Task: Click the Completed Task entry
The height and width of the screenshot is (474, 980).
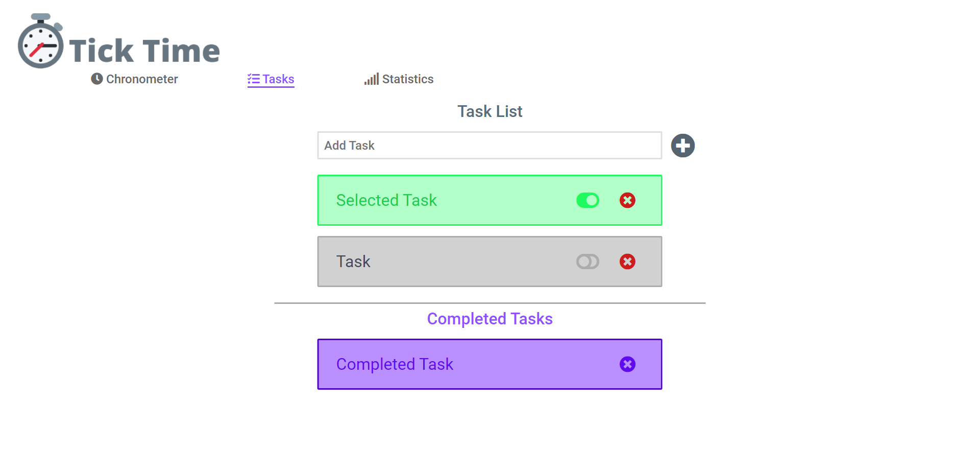Action: (x=459, y=364)
